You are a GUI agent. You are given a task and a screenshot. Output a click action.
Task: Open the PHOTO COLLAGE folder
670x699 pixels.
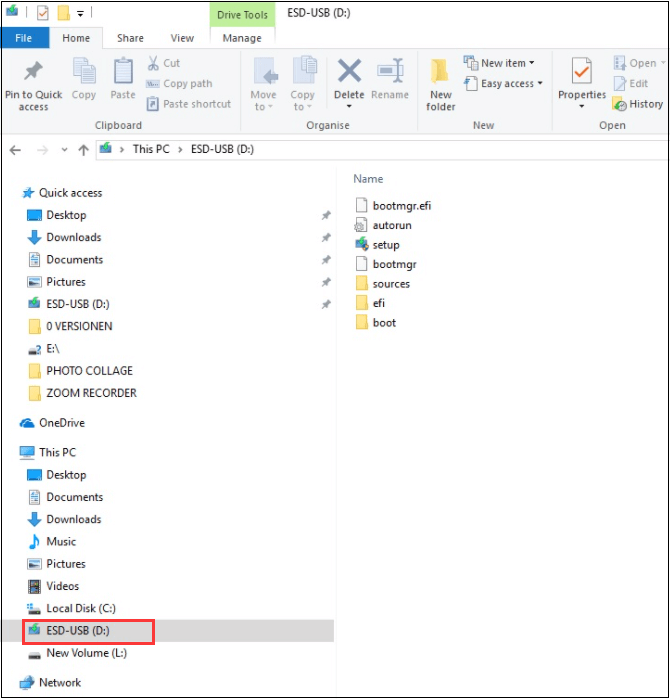pyautogui.click(x=80, y=371)
